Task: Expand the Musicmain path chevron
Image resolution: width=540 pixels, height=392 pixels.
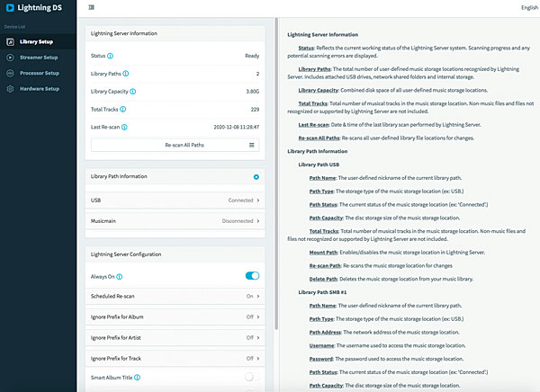Action: pyautogui.click(x=258, y=221)
